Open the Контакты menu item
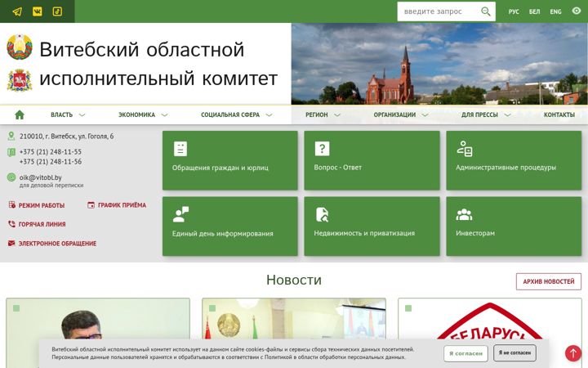This screenshot has width=588, height=368. (559, 115)
